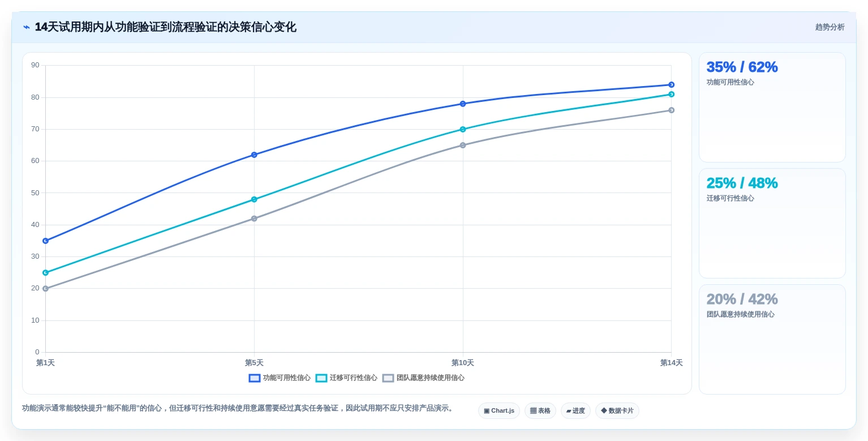868x441 pixels.
Task: Click the 迁移可行性信心 card caption
Action: [730, 198]
